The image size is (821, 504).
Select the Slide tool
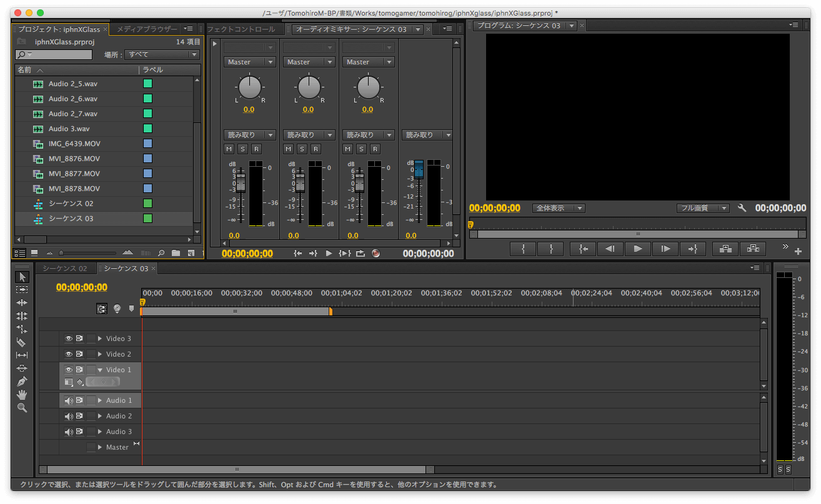click(x=22, y=368)
